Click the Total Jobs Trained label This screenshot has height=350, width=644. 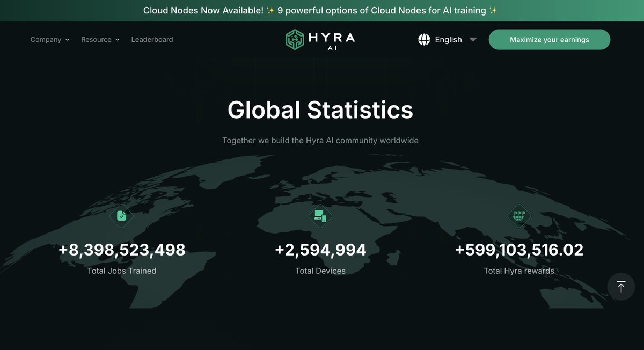pos(122,271)
